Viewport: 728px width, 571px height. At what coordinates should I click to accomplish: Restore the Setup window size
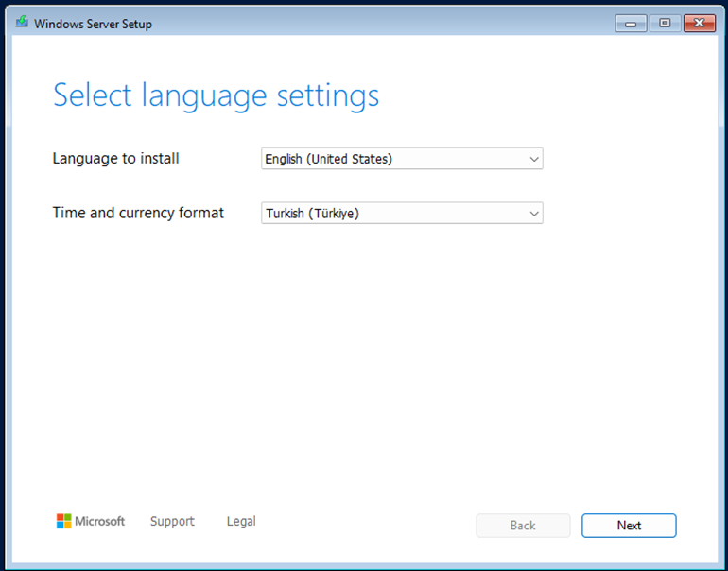[665, 24]
